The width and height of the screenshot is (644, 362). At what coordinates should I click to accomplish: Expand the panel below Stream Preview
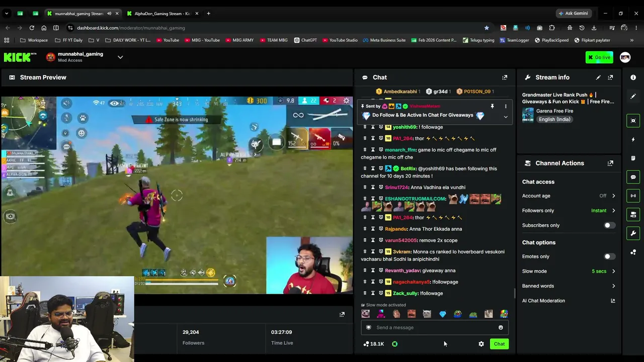tap(342, 315)
